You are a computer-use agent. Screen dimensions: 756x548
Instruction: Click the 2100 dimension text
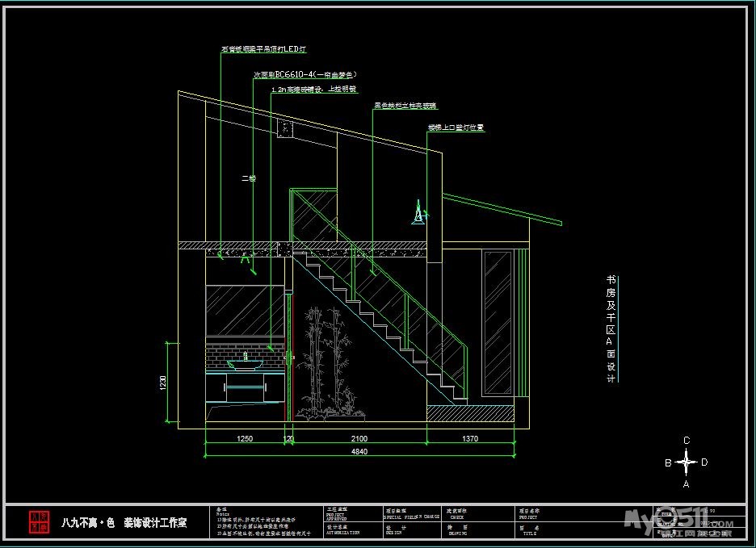coord(359,439)
